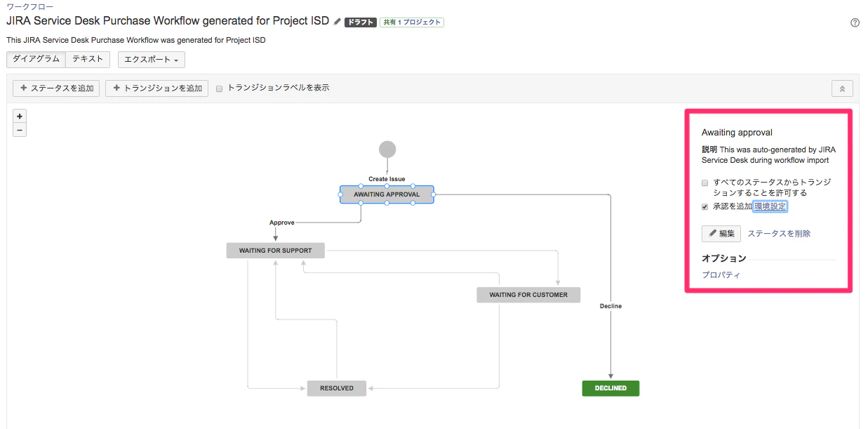The width and height of the screenshot is (868, 429).
Task: Go to the ワークフロー breadcrumb link
Action: (29, 6)
